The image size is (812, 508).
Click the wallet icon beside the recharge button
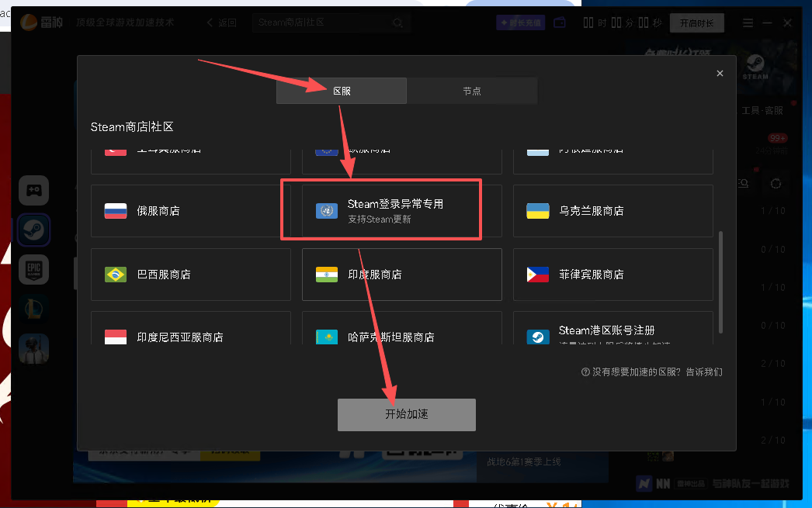coord(560,23)
